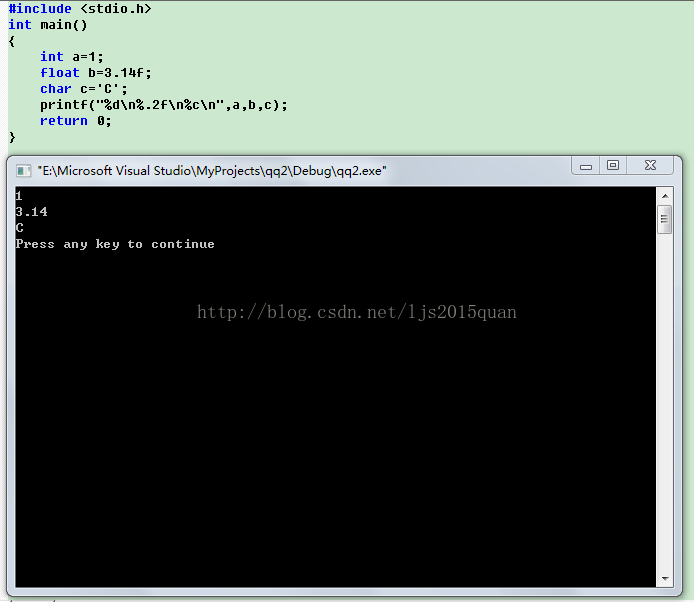Screen dimensions: 694x602
Task: Click 'Press any key to continue' text
Action: [x=115, y=244]
